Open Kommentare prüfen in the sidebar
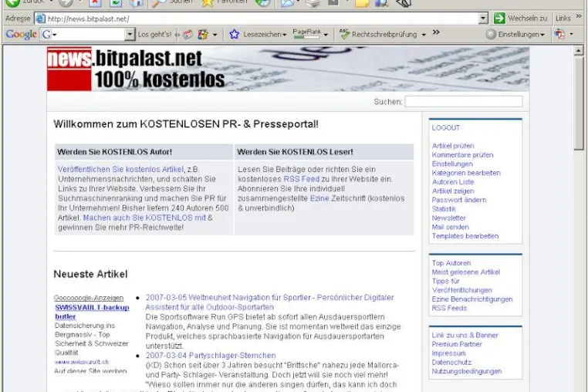Image resolution: width=588 pixels, height=392 pixels. (x=462, y=154)
